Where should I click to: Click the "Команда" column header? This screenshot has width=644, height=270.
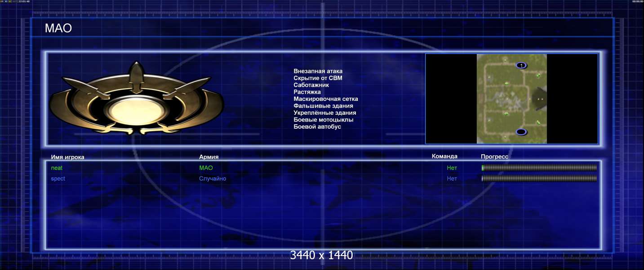tap(444, 156)
